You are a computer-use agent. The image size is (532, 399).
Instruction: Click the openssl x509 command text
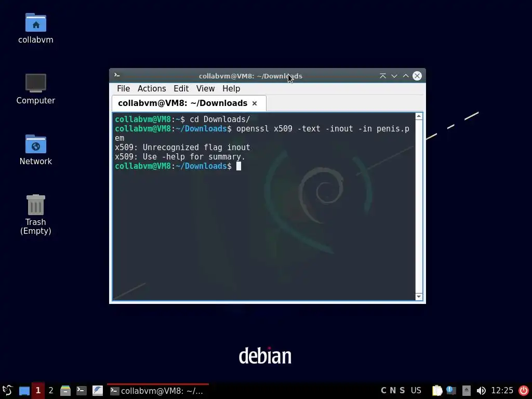[x=323, y=129]
